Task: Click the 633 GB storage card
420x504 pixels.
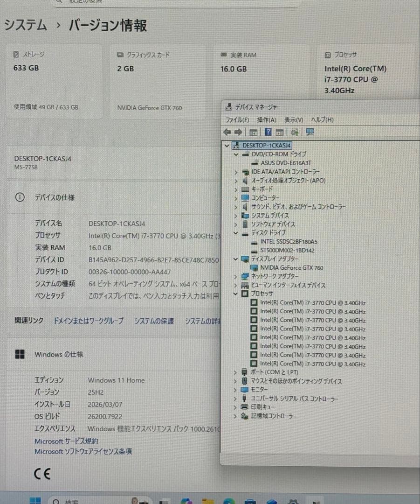Action: point(54,81)
